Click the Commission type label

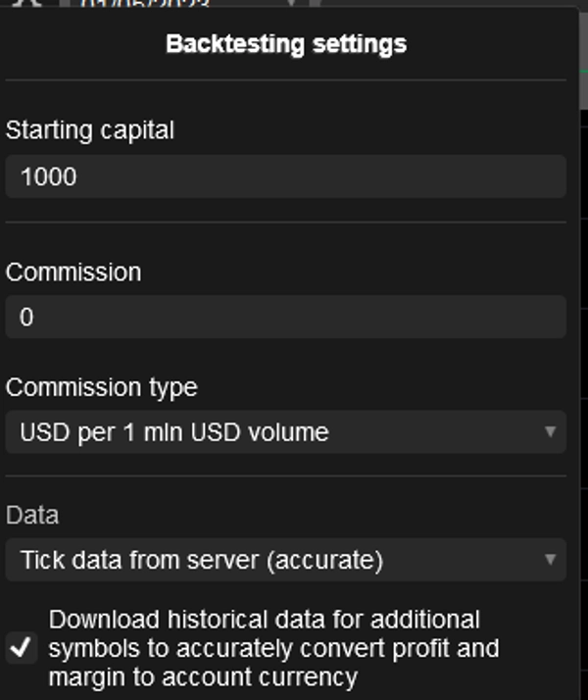click(102, 387)
